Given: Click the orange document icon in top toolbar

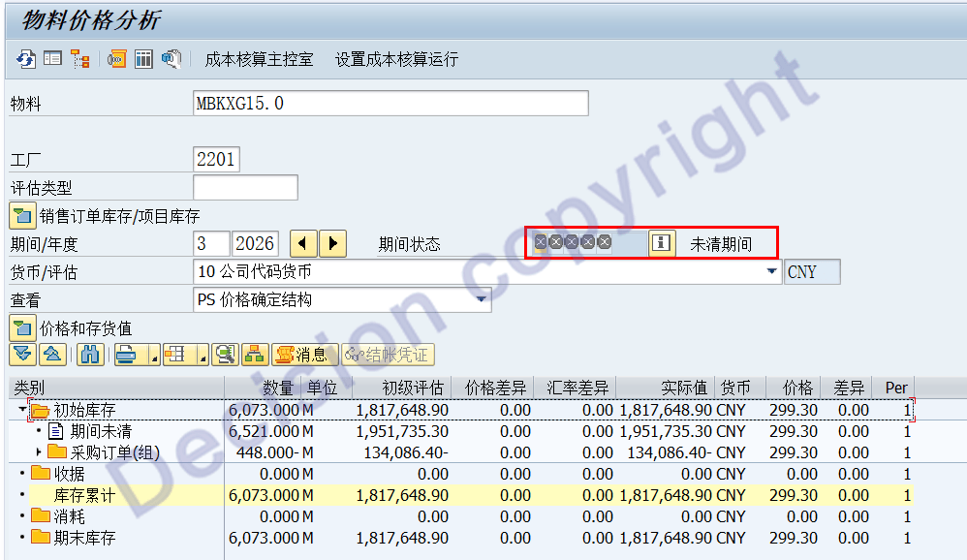Looking at the screenshot, I should pos(116,59).
